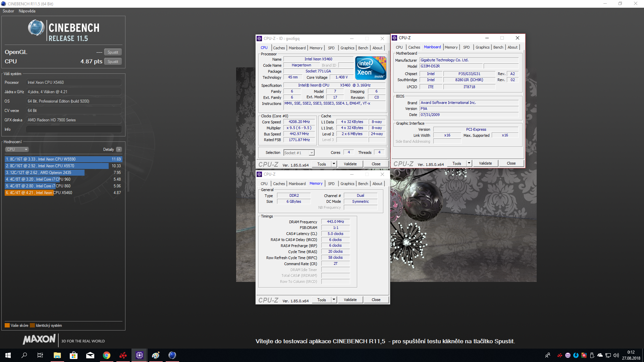Click Close button in Memory CPU-Z window
This screenshot has height=362, width=644.
pyautogui.click(x=376, y=300)
